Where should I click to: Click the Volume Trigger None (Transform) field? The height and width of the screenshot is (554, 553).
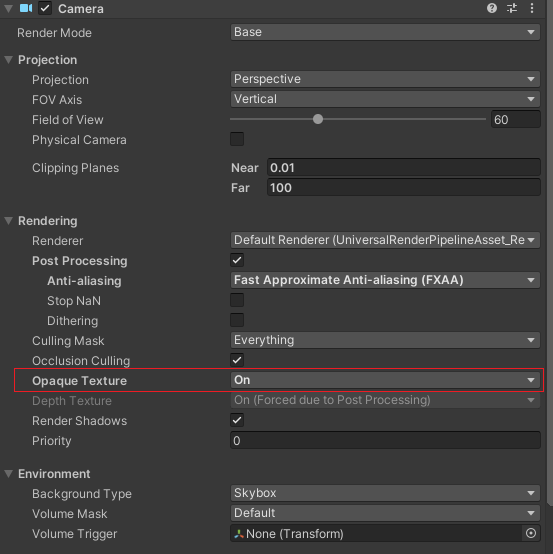pos(376,534)
